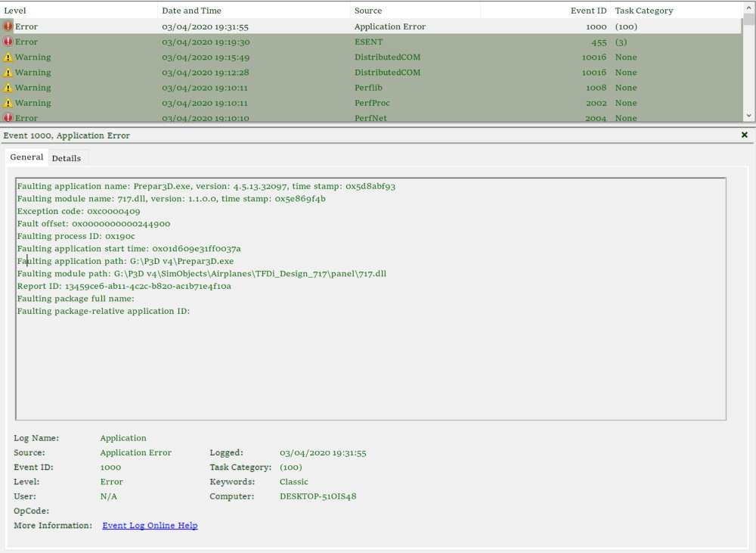Close the Event 1000 details pane
756x553 pixels.
[745, 135]
